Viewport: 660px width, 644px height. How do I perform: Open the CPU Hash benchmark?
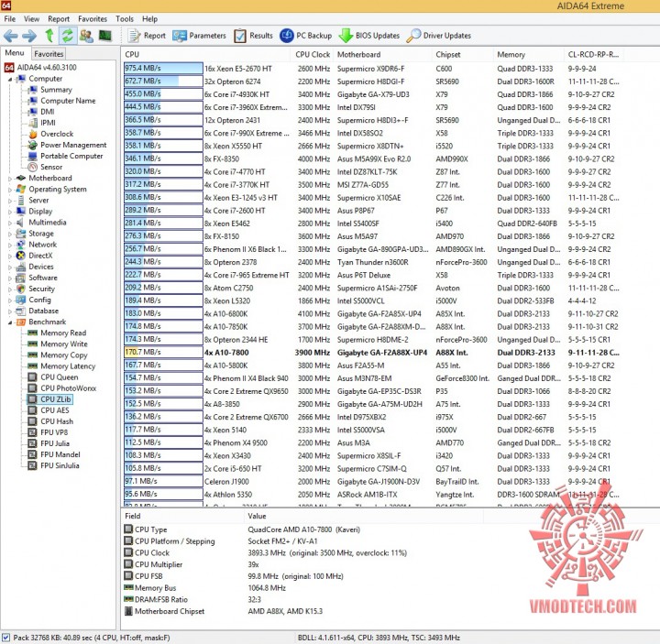pyautogui.click(x=57, y=421)
